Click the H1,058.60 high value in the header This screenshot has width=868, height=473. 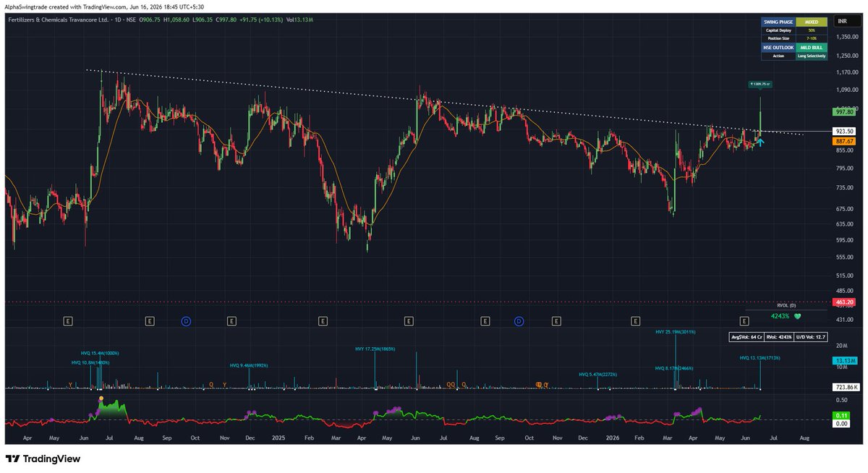click(x=177, y=21)
